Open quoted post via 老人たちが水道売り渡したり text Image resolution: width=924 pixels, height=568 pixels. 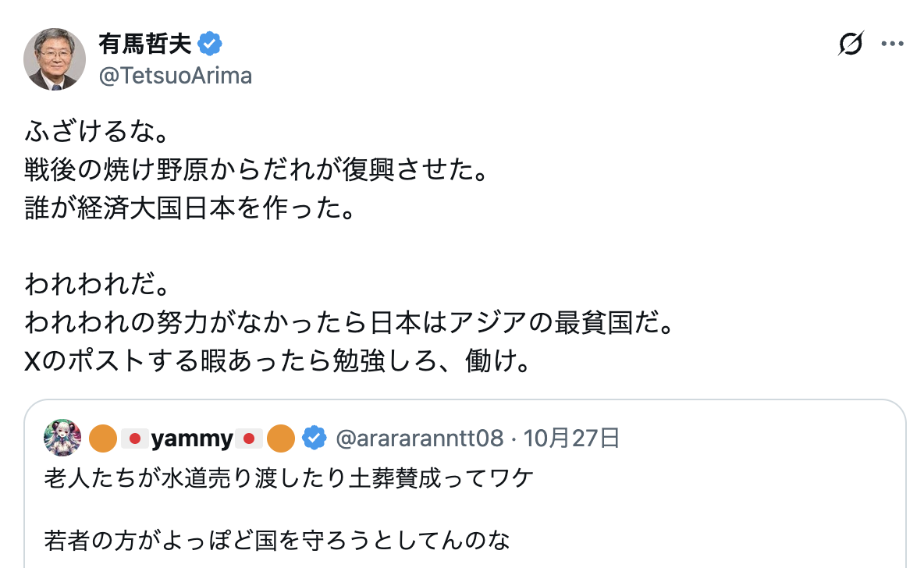(x=289, y=477)
